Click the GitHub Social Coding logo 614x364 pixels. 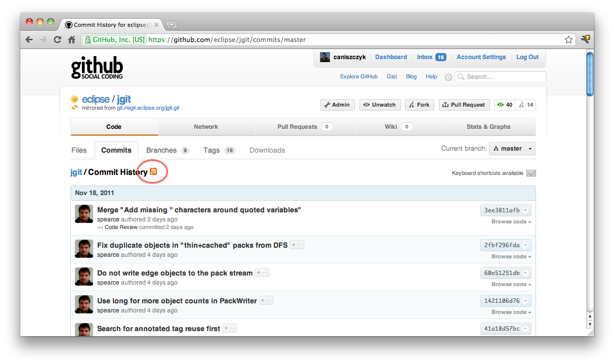[97, 68]
